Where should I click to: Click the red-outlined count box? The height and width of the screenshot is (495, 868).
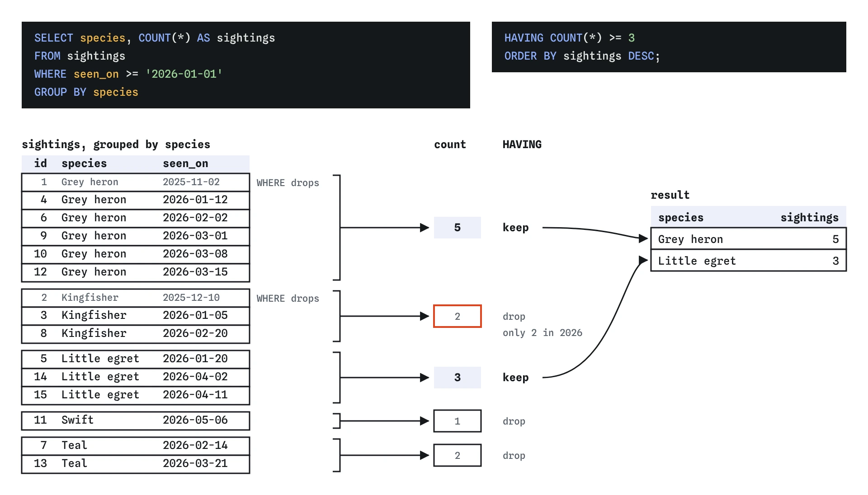pos(458,316)
